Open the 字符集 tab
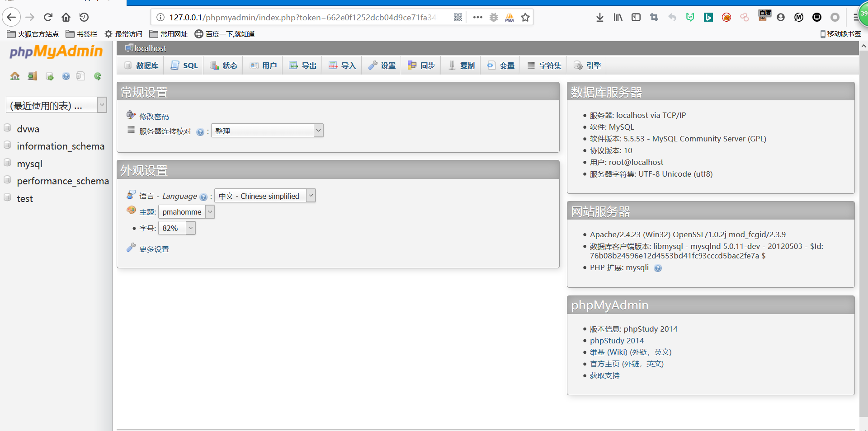This screenshot has width=868, height=431. [544, 66]
